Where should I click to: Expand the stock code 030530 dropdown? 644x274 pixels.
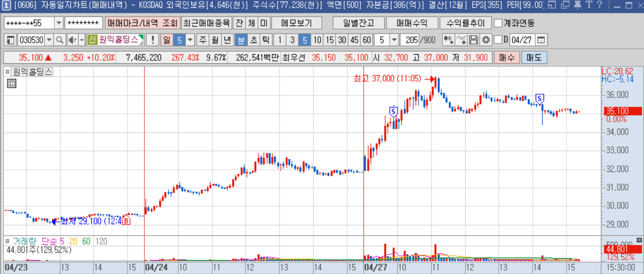coord(49,40)
